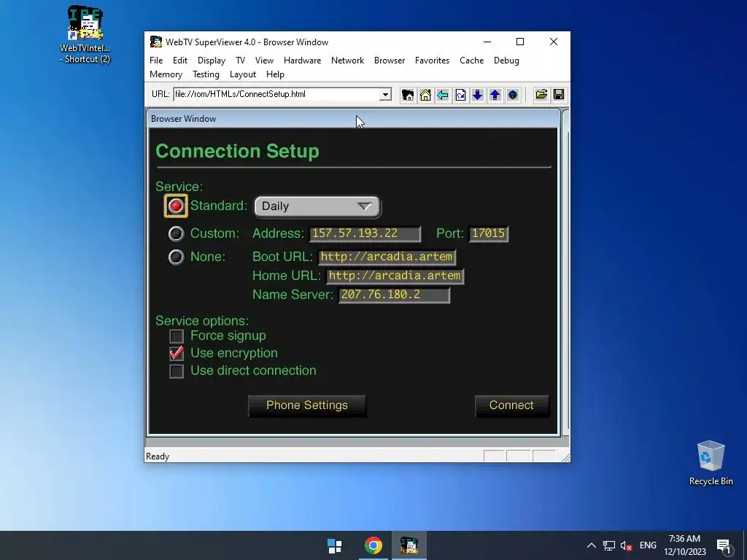Click the network status tray icon
This screenshot has width=747, height=560.
coord(609,545)
